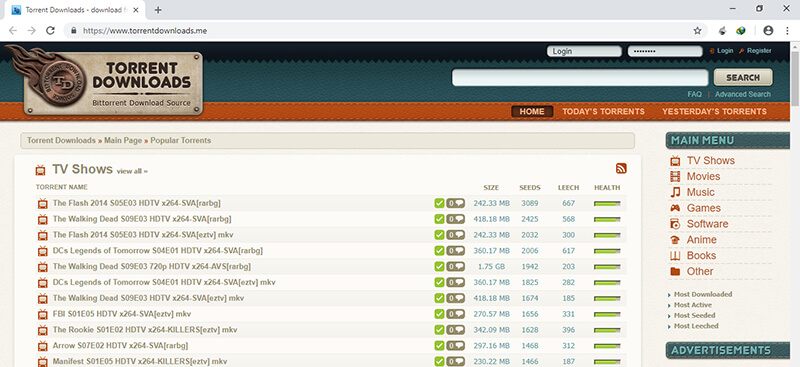
Task: Open the HOME tab
Action: pyautogui.click(x=532, y=111)
